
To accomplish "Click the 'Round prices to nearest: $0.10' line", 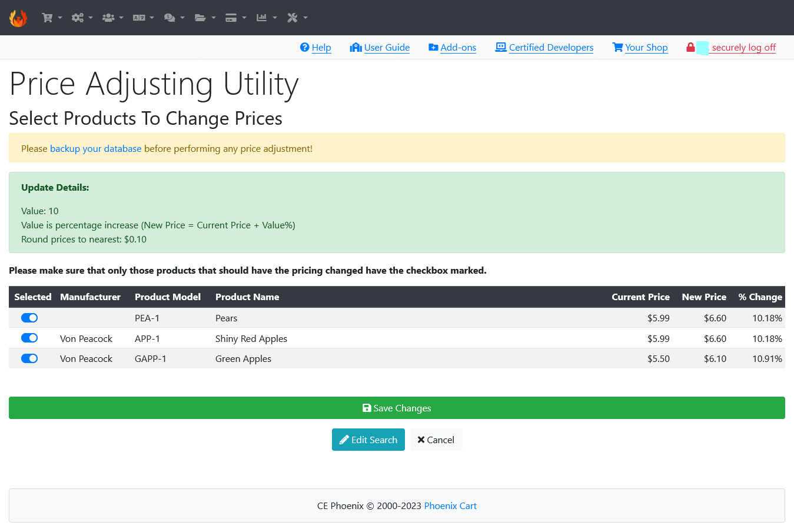I will tap(84, 240).
